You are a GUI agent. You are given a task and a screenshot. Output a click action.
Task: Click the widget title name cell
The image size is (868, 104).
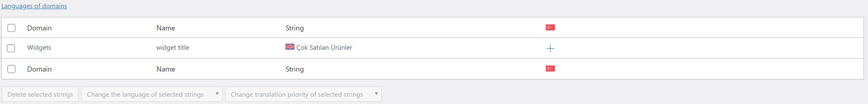[173, 48]
